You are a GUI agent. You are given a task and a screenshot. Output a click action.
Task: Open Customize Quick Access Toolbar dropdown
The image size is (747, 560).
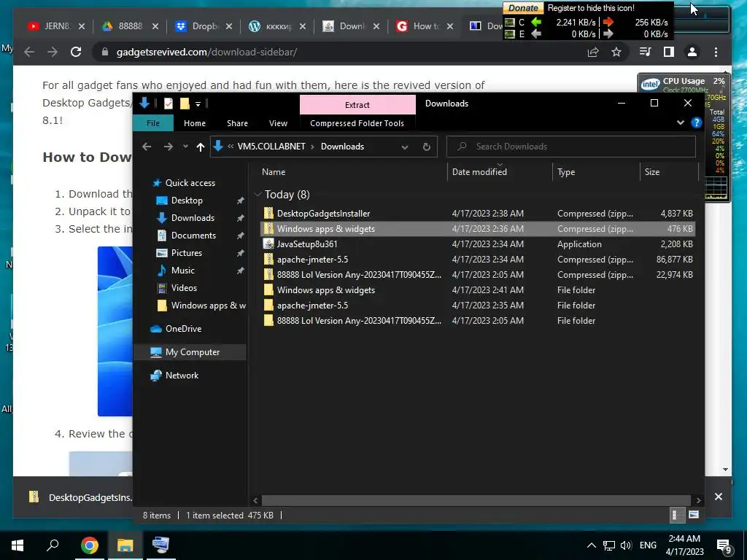tap(198, 104)
